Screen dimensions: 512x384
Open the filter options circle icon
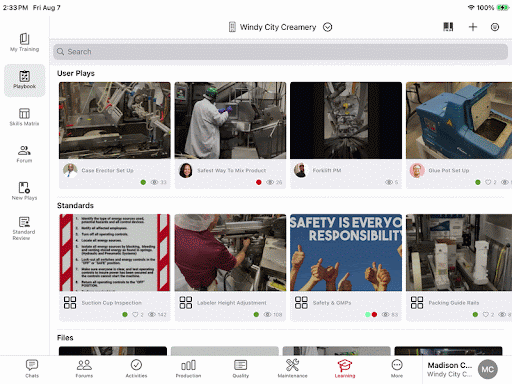(x=495, y=27)
